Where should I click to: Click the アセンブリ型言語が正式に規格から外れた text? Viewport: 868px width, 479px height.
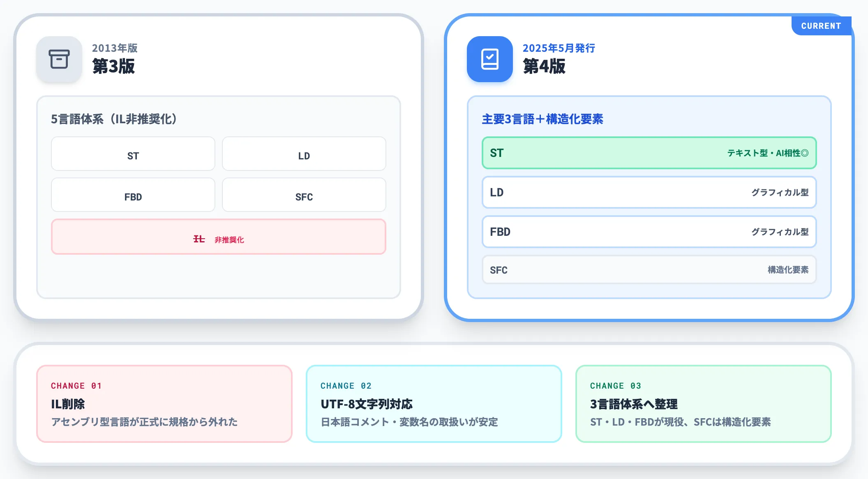(x=144, y=422)
